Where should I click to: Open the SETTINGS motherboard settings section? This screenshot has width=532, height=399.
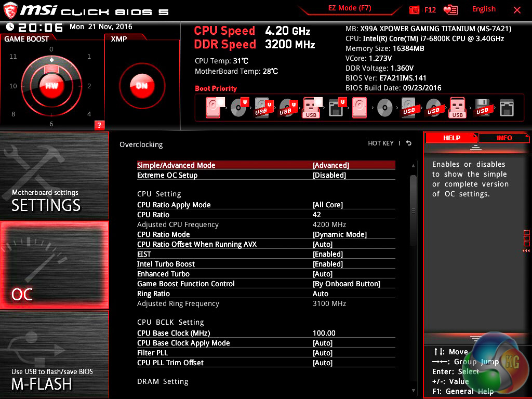coord(54,176)
